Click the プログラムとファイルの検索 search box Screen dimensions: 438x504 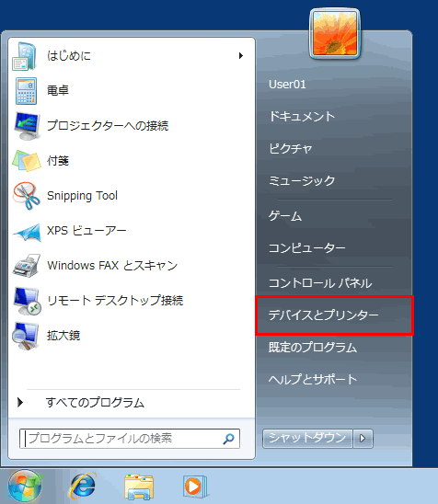pos(130,439)
